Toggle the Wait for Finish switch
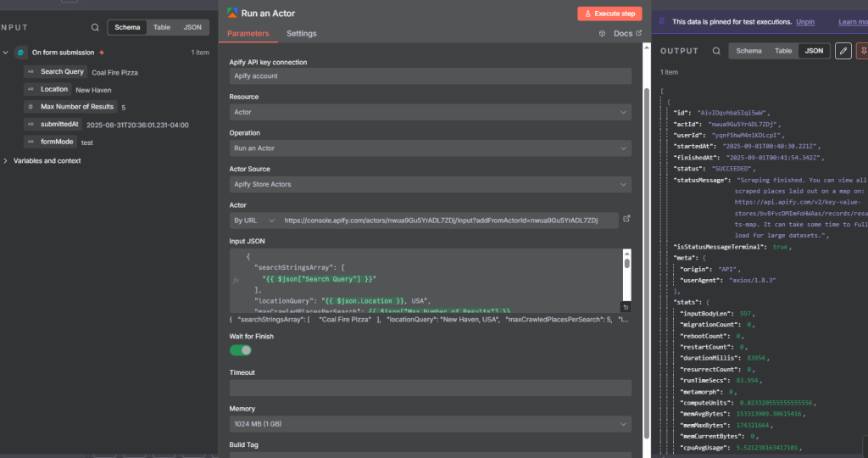The image size is (868, 458). tap(240, 350)
